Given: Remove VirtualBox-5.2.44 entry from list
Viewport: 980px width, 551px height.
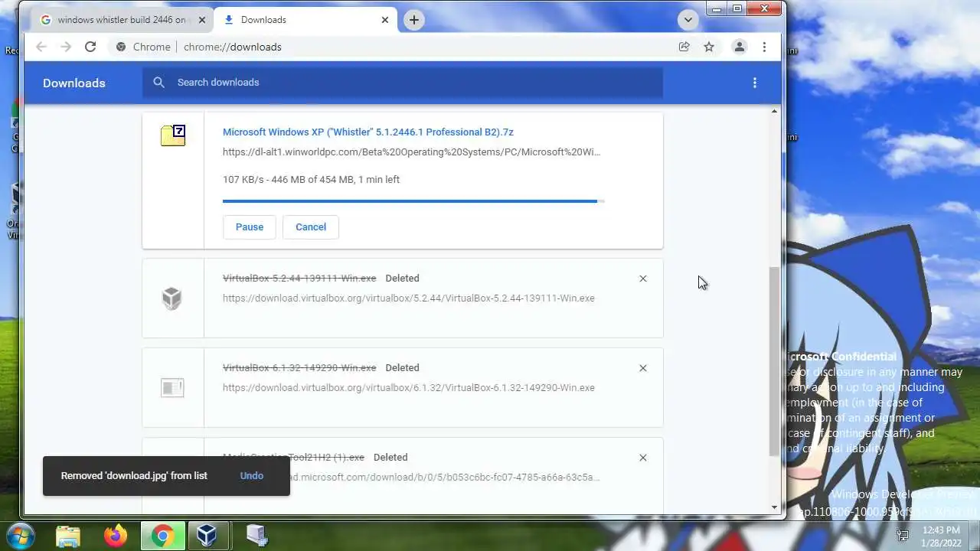Looking at the screenshot, I should (x=643, y=279).
